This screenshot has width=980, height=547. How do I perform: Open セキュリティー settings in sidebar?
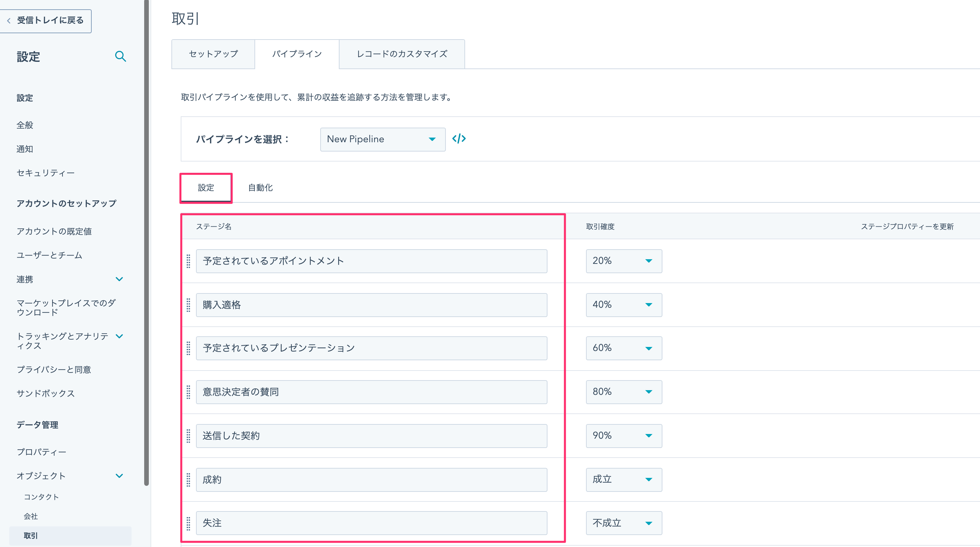[x=46, y=173]
